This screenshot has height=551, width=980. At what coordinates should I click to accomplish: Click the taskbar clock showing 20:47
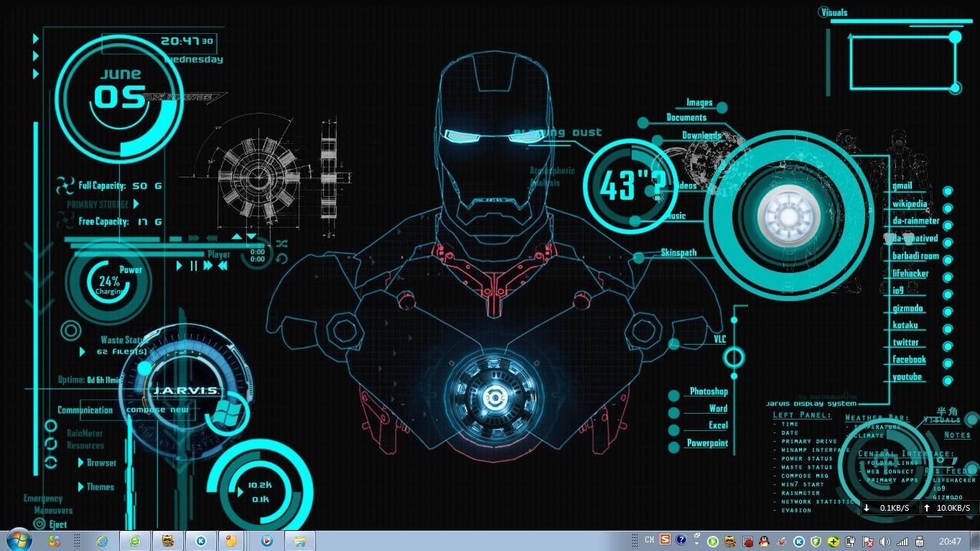pos(950,541)
